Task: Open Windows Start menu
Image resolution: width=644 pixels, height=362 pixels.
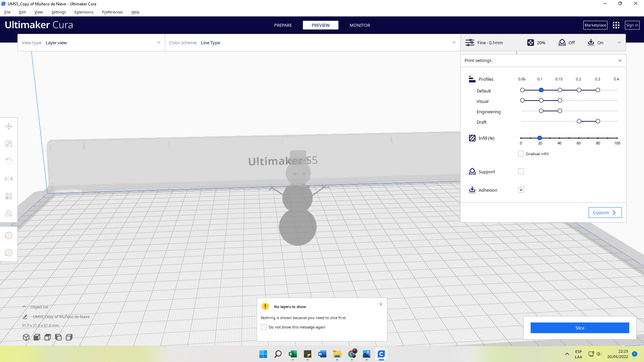Action: 263,354
